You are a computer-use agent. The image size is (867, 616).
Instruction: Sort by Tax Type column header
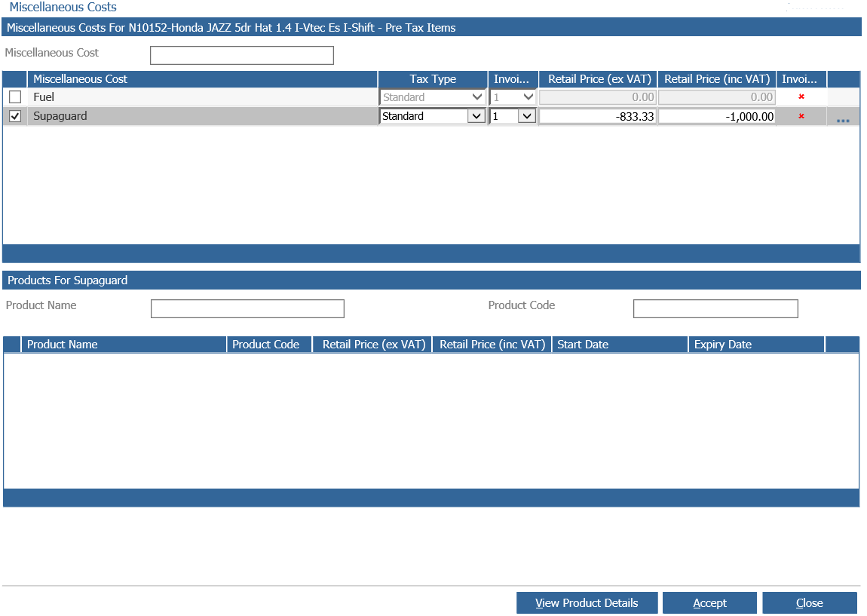point(433,79)
